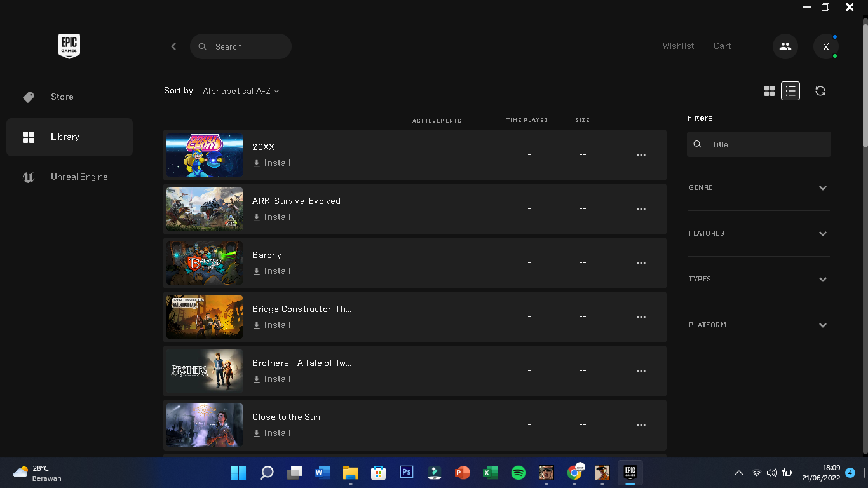Install Close to the Sun
The height and width of the screenshot is (488, 868).
271,433
